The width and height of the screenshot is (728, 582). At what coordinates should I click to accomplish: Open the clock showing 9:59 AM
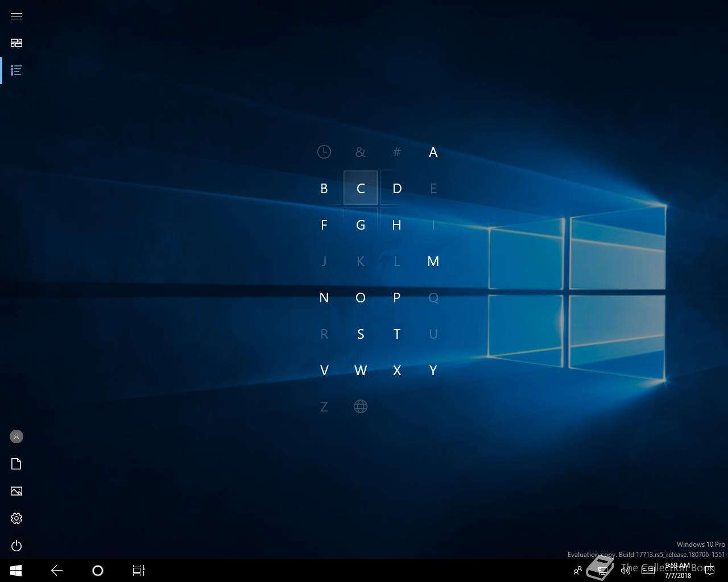pyautogui.click(x=677, y=571)
